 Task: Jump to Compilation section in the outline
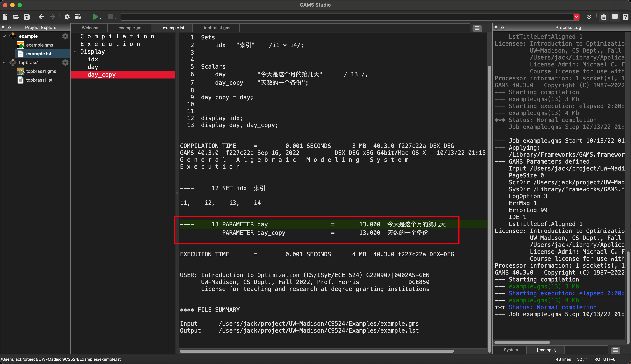point(117,36)
